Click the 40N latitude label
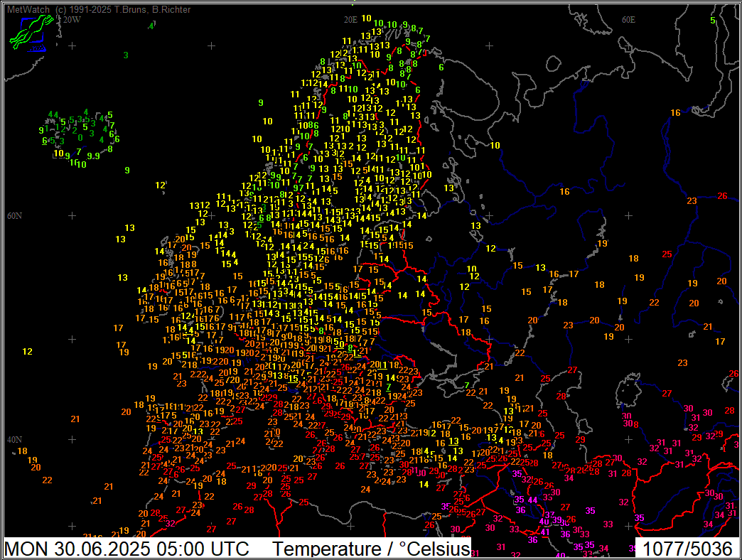742x560 pixels. (15, 439)
